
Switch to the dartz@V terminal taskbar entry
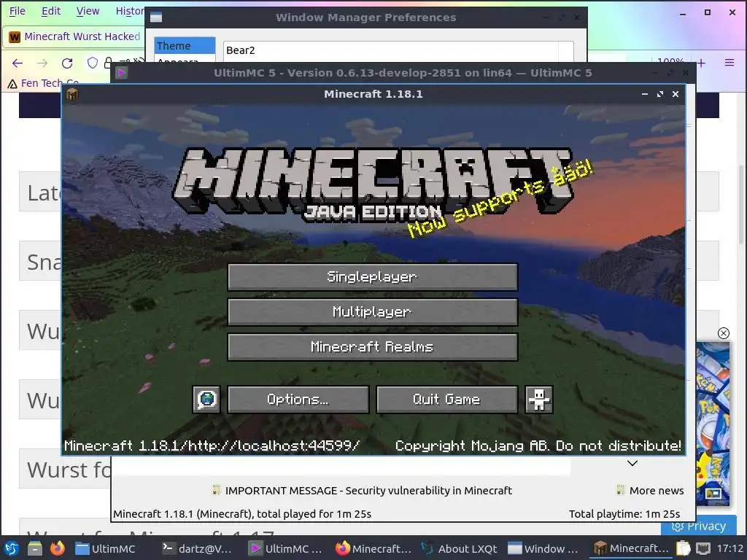[197, 548]
